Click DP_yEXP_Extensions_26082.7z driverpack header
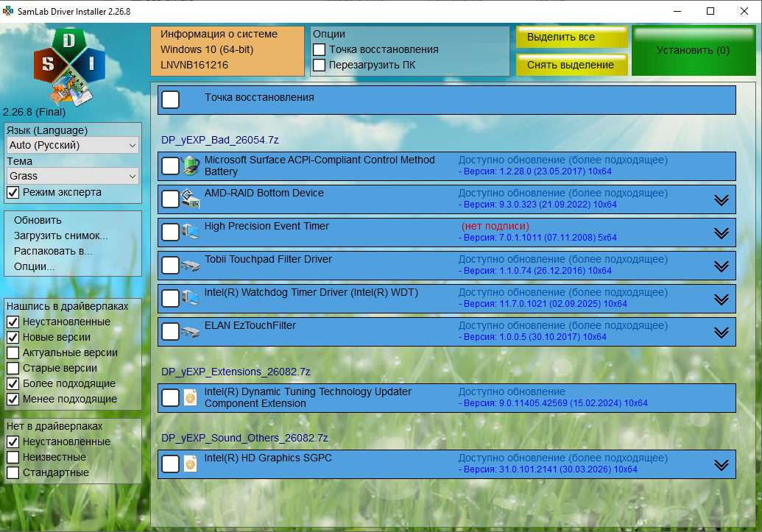Image resolution: width=762 pixels, height=532 pixels. click(236, 372)
